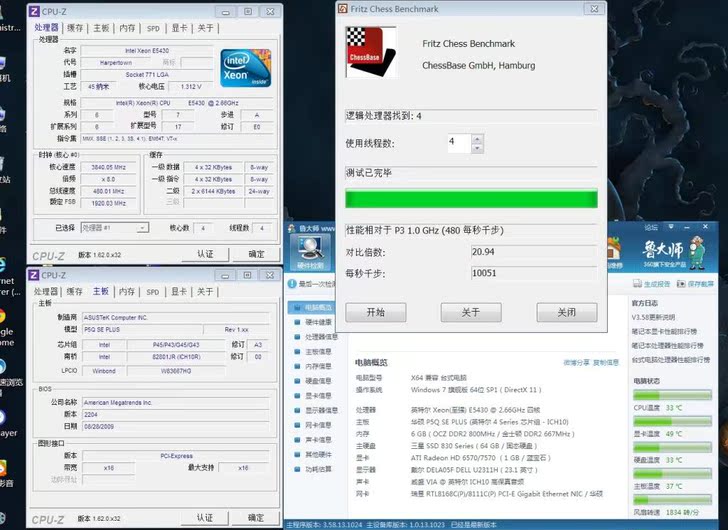
Task: Click the Fritz Chess Benchmark title icon
Action: [x=343, y=8]
